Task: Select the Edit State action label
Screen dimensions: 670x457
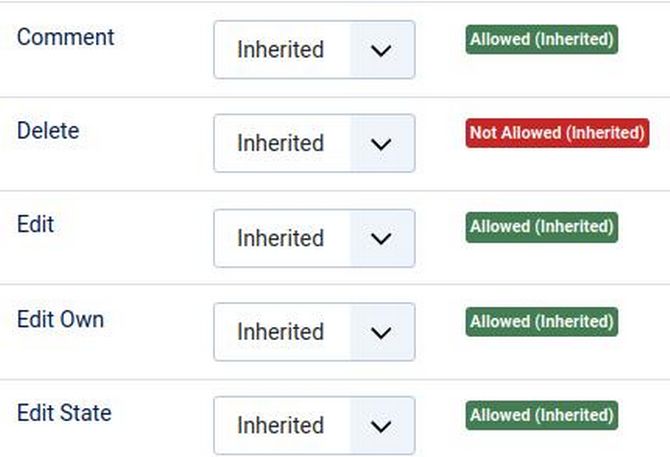Action: 64,413
